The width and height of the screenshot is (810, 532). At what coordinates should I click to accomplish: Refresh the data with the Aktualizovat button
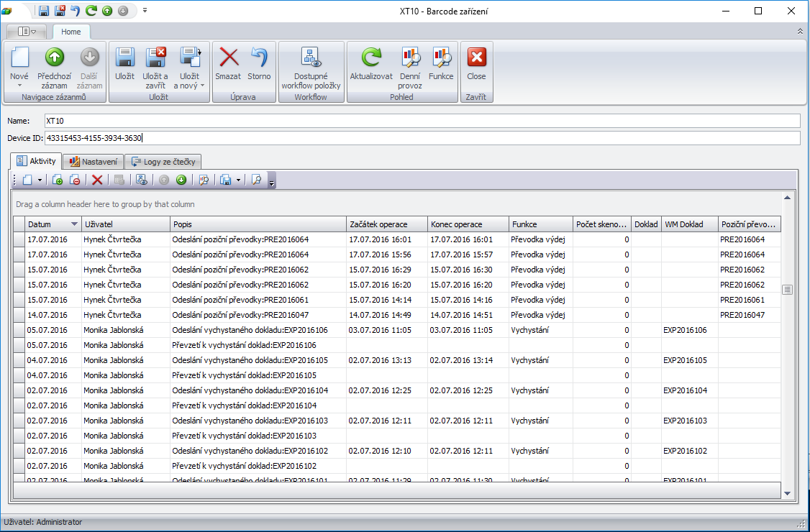pyautogui.click(x=371, y=68)
